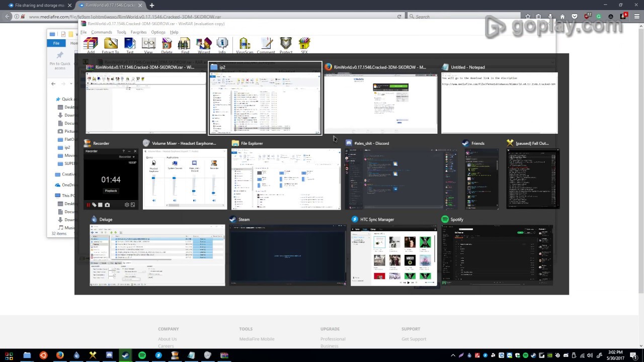Click the Find icon in WinRAR toolbar
This screenshot has width=644, height=362.
click(x=185, y=45)
